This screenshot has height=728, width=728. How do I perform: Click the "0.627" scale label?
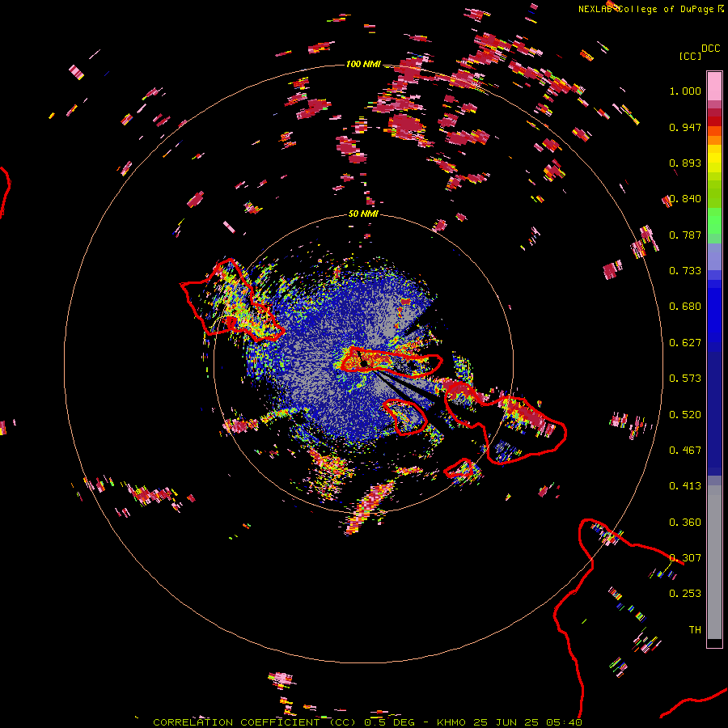click(x=685, y=343)
